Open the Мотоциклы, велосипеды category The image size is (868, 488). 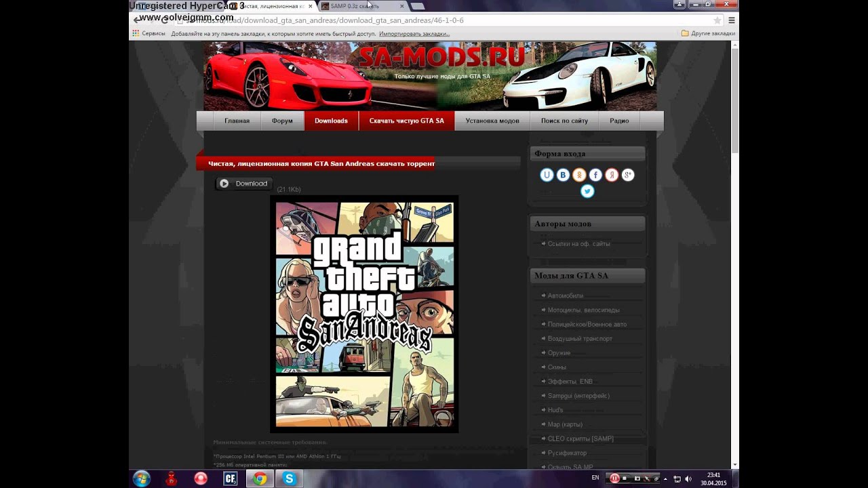[583, 310]
